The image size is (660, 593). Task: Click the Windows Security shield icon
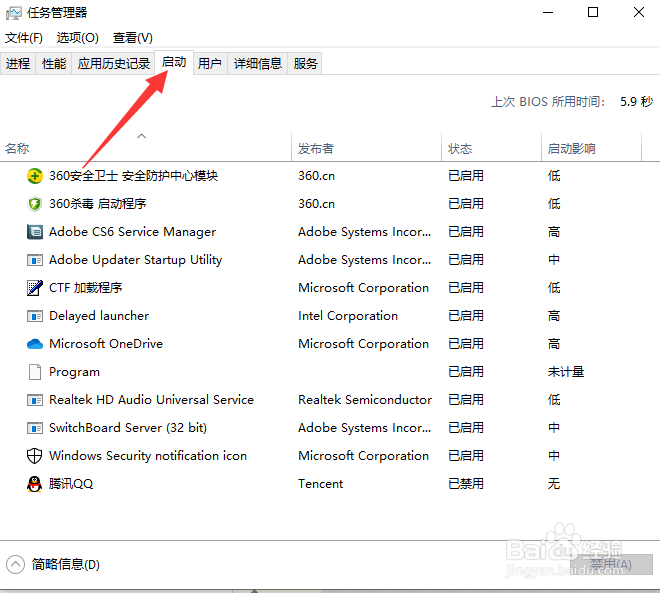[35, 456]
